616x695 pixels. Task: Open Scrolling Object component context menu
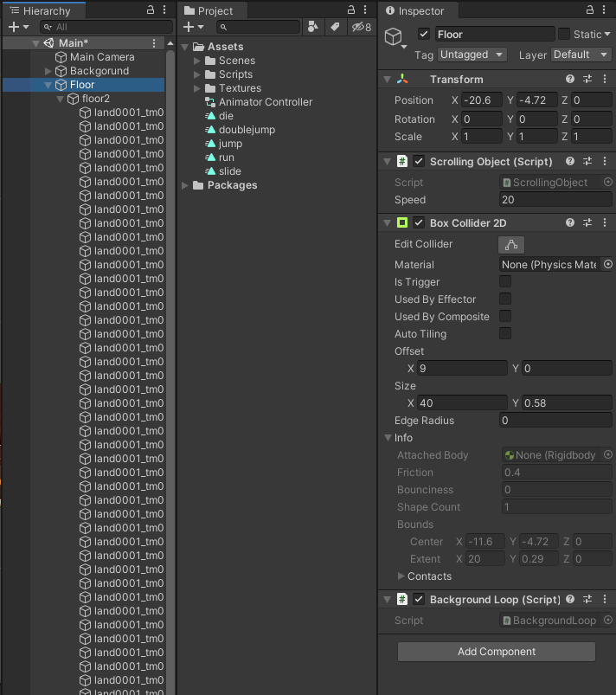605,161
